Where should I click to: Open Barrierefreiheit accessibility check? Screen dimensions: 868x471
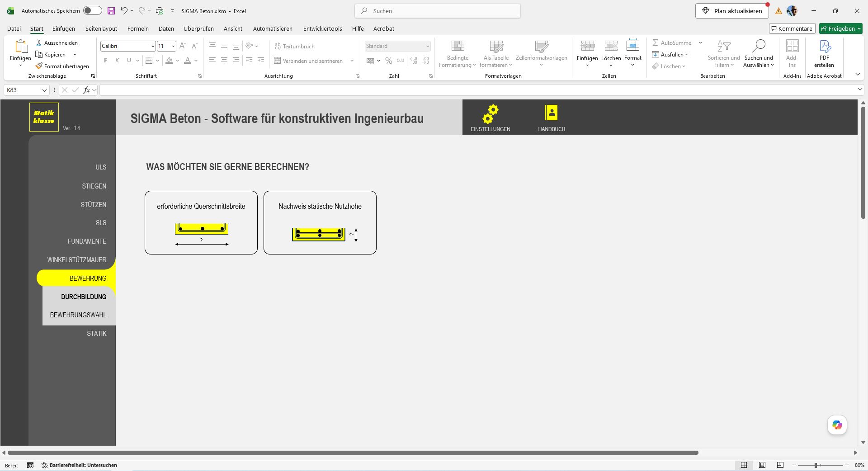pos(79,465)
